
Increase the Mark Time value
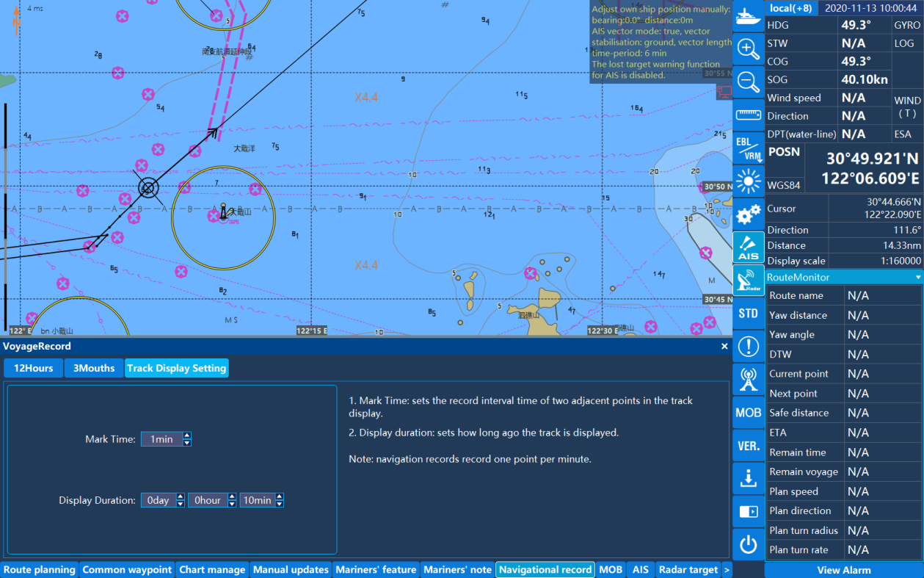[187, 436]
